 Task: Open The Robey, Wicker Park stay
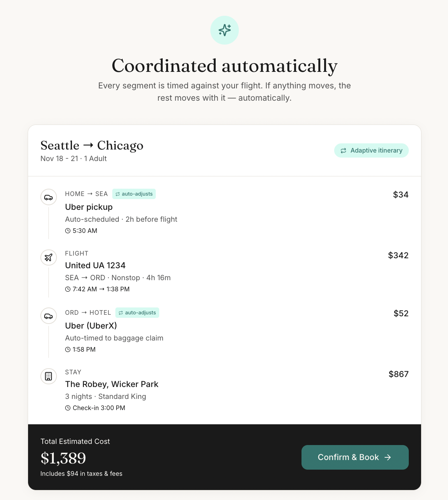(x=112, y=384)
